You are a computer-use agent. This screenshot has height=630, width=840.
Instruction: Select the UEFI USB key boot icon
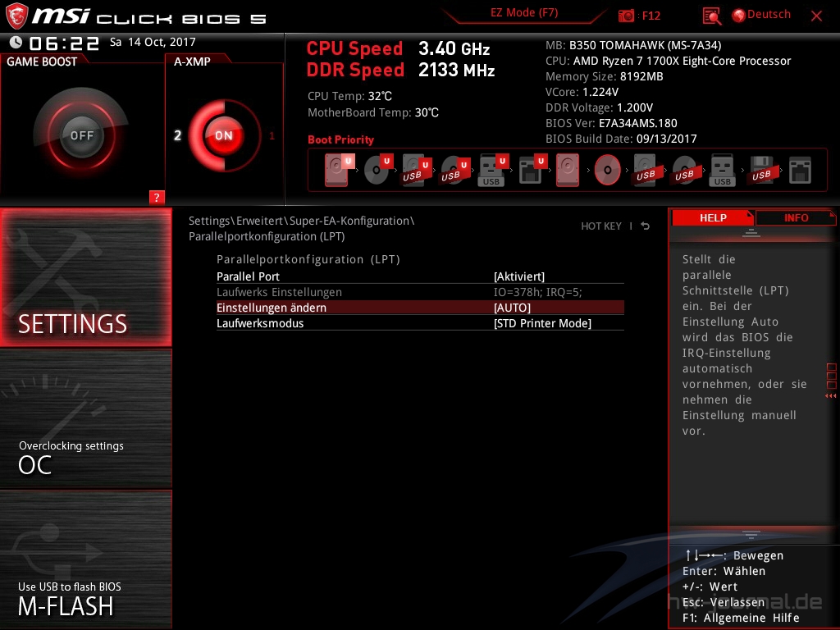pos(493,170)
